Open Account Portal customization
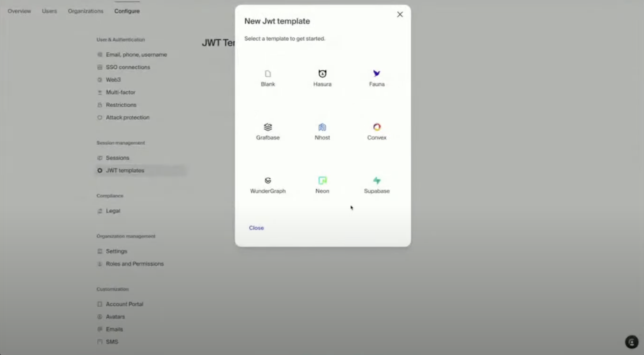 pyautogui.click(x=124, y=304)
